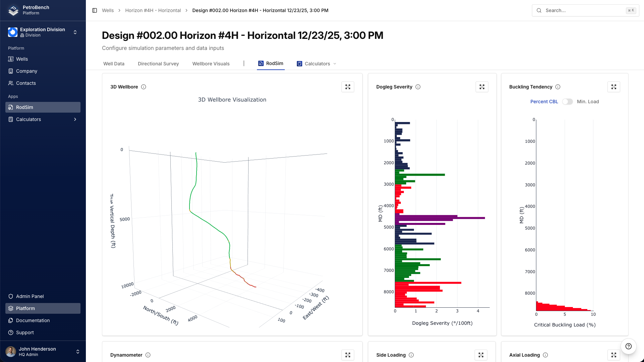Expand the Calculators sidebar submenu
The image size is (644, 362).
[75, 119]
